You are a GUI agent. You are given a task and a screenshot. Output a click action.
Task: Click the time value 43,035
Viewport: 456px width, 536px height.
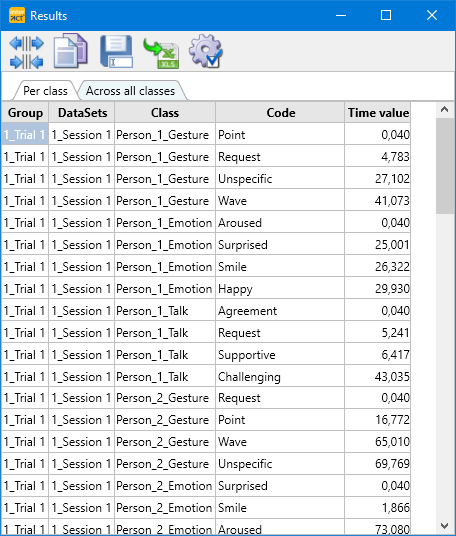(378, 377)
